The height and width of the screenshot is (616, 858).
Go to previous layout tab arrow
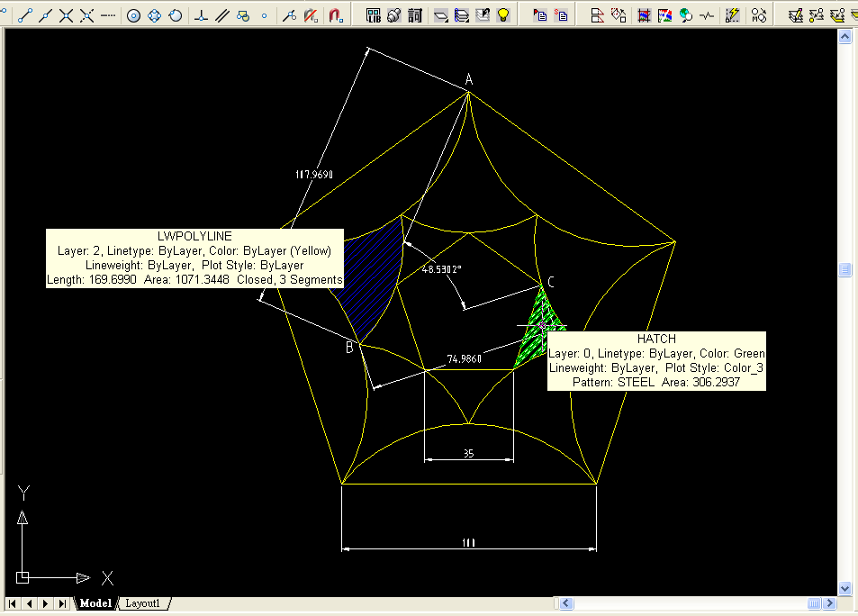coord(29,603)
